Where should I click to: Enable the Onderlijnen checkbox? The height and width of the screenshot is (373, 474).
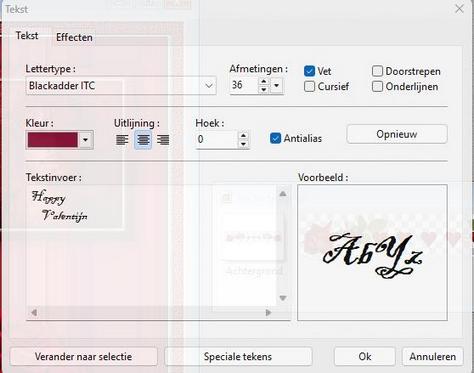coord(377,87)
